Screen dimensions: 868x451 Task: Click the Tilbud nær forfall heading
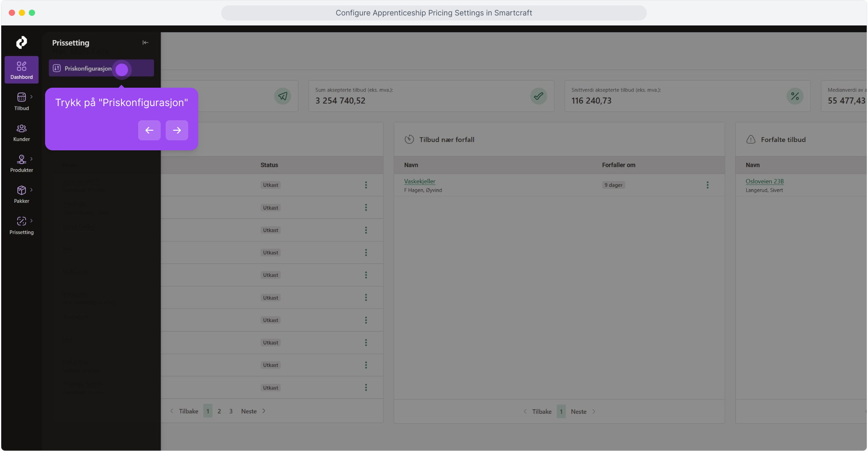point(447,139)
